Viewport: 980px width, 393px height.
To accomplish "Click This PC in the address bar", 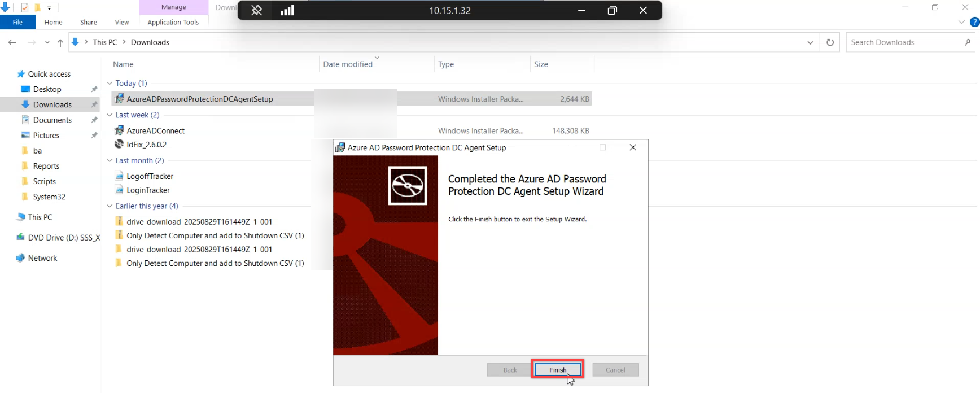I will 105,42.
